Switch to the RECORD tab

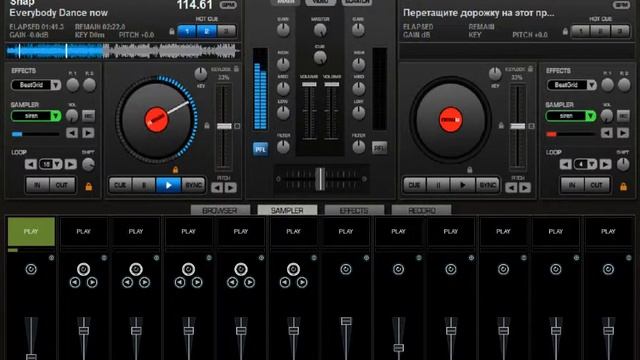click(x=422, y=210)
